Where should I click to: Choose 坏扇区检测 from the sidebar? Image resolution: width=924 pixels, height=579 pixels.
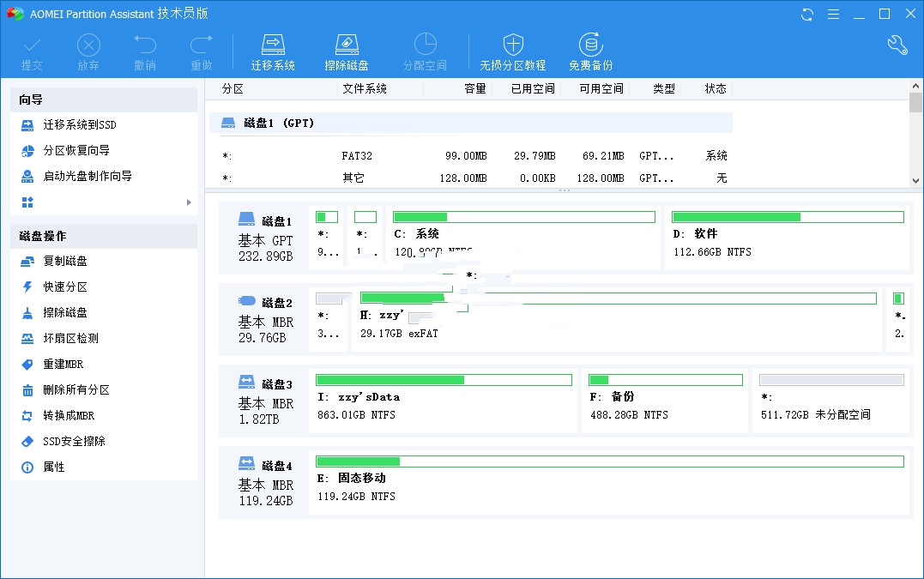(70, 338)
